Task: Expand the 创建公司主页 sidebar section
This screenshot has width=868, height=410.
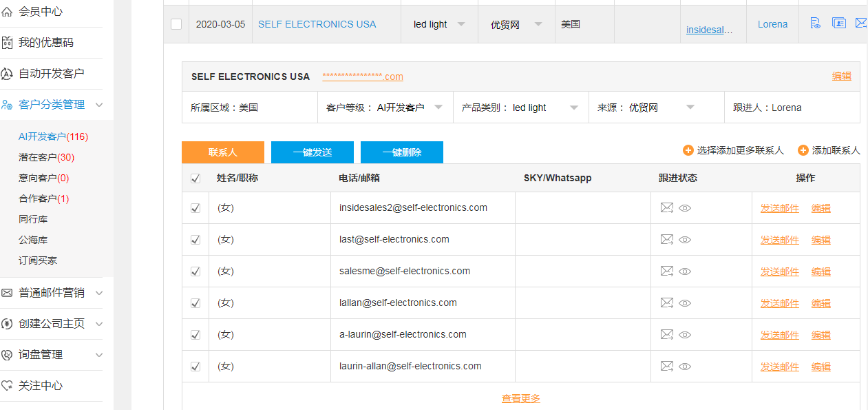Action: tap(99, 324)
